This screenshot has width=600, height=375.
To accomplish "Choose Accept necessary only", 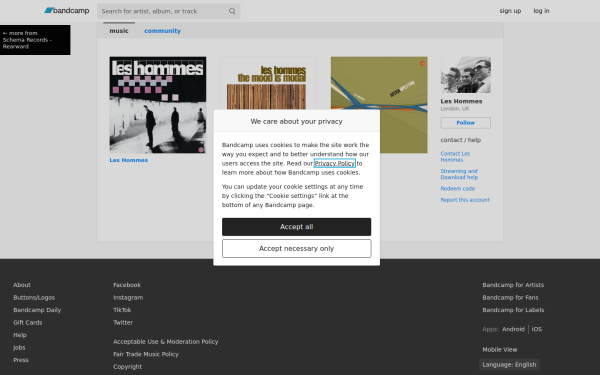I will pos(297,249).
